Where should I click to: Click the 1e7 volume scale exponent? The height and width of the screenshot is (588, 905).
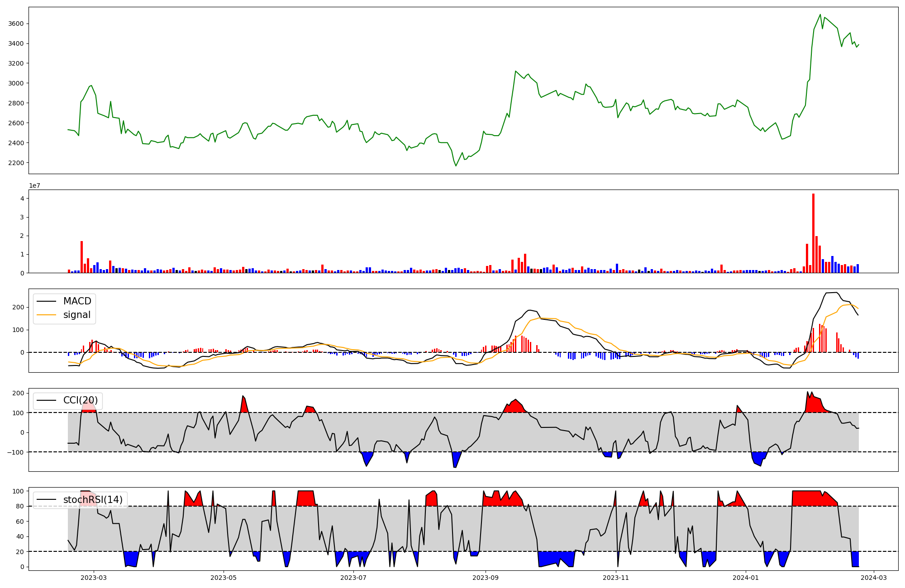pyautogui.click(x=35, y=185)
